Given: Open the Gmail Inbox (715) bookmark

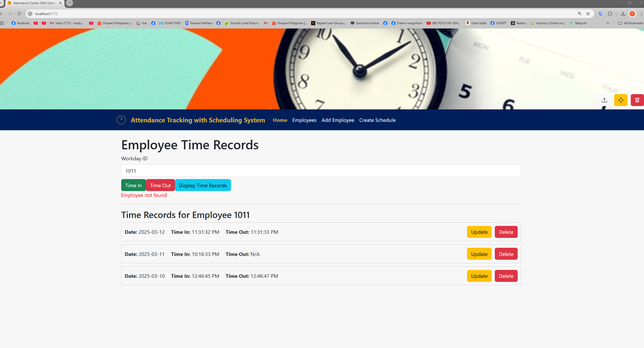Looking at the screenshot, I should (x=67, y=23).
